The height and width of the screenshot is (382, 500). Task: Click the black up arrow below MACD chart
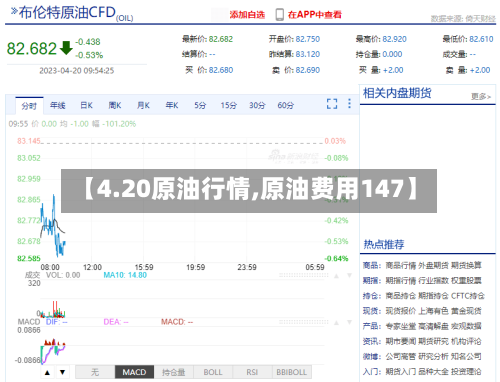tap(47, 372)
